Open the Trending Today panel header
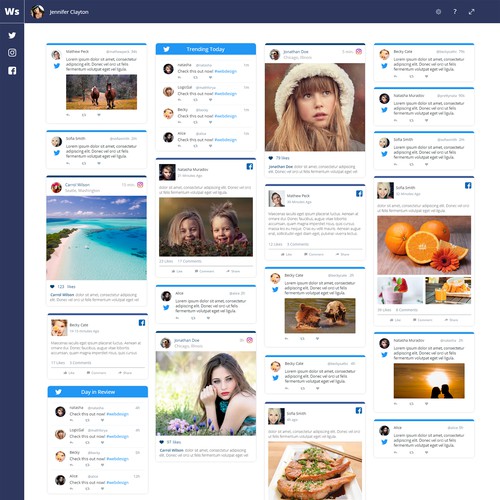Screen dimensions: 500x500 click(206, 49)
